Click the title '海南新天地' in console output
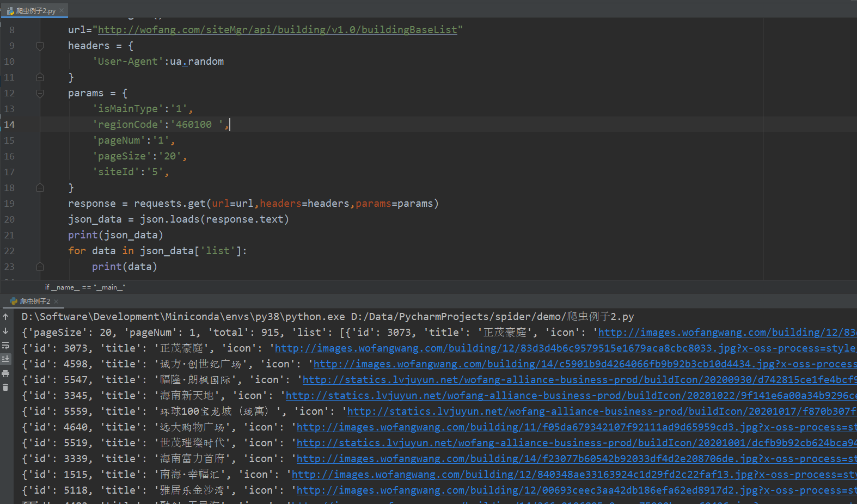This screenshot has height=504, width=857. (x=189, y=396)
